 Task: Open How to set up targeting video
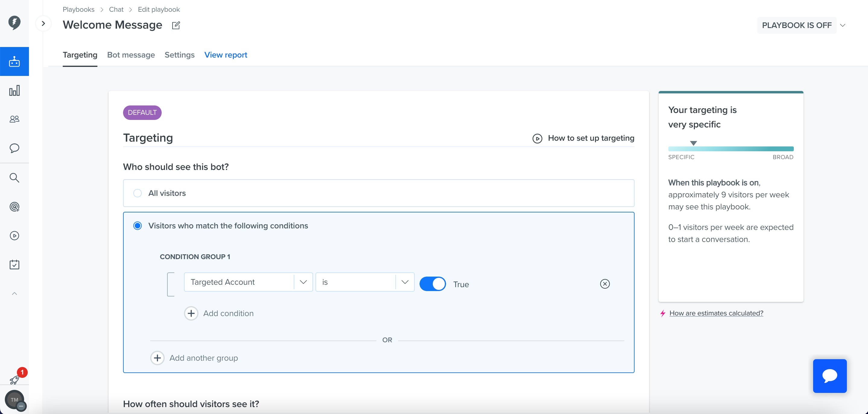coord(583,138)
